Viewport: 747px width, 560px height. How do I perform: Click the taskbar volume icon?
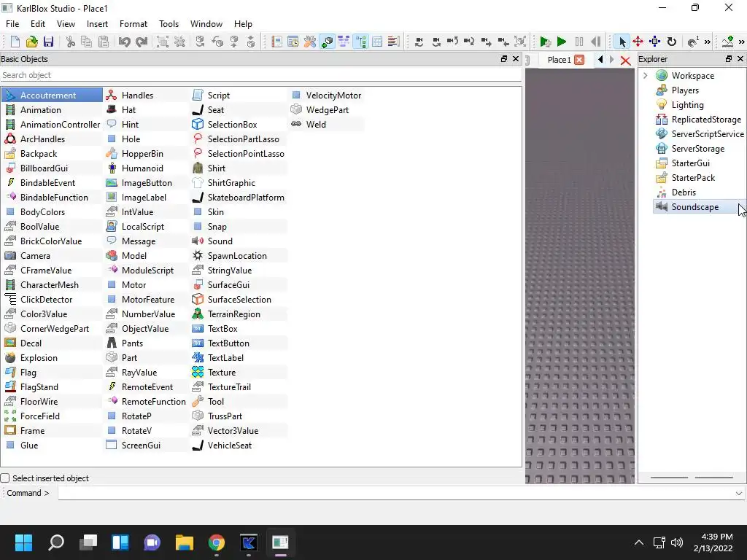coord(676,542)
